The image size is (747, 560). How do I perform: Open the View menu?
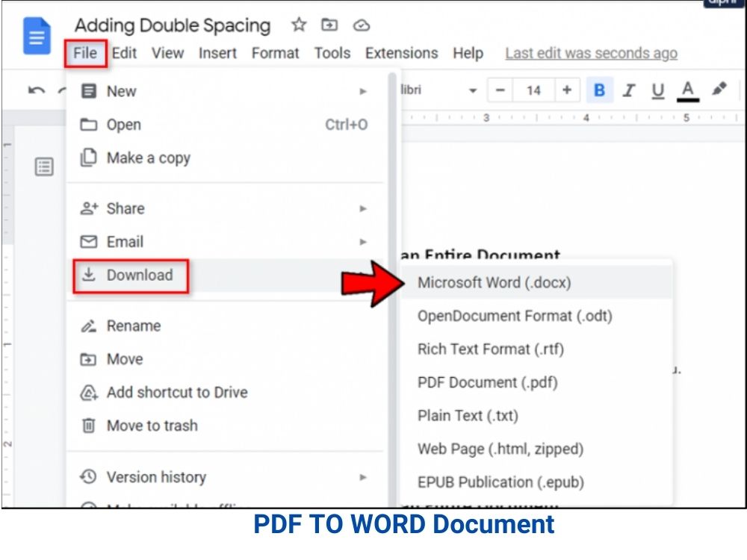pos(167,53)
